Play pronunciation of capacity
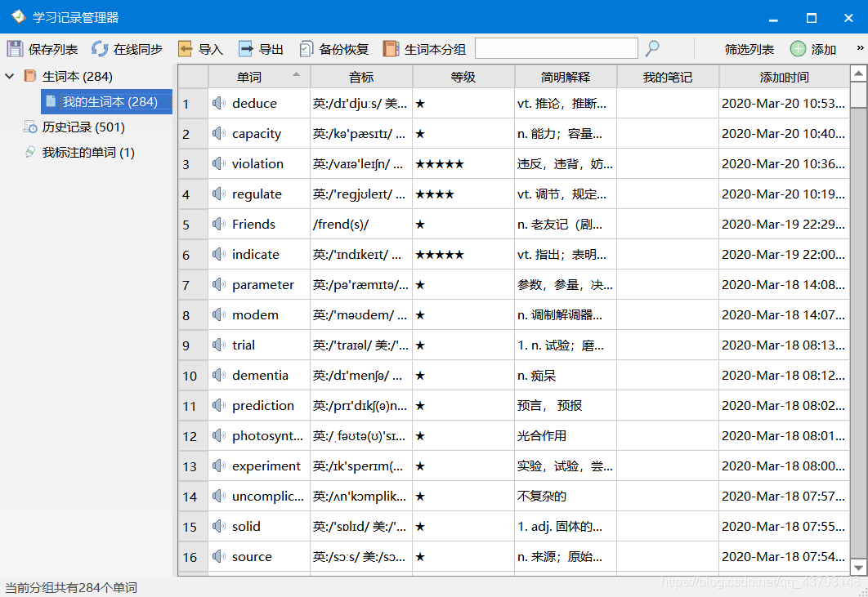The image size is (868, 597). coord(219,133)
